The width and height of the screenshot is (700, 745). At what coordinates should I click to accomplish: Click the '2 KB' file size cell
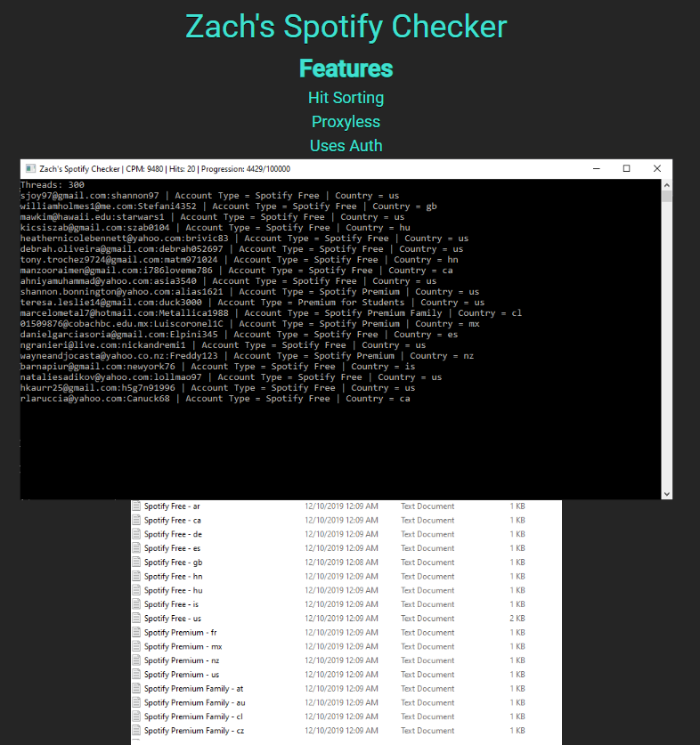[x=517, y=618]
